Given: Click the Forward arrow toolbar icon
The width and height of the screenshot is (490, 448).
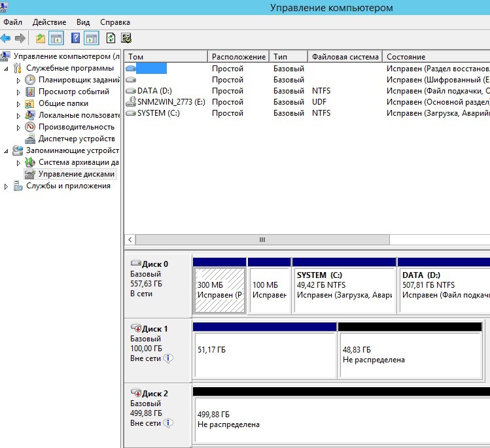Looking at the screenshot, I should [x=20, y=39].
